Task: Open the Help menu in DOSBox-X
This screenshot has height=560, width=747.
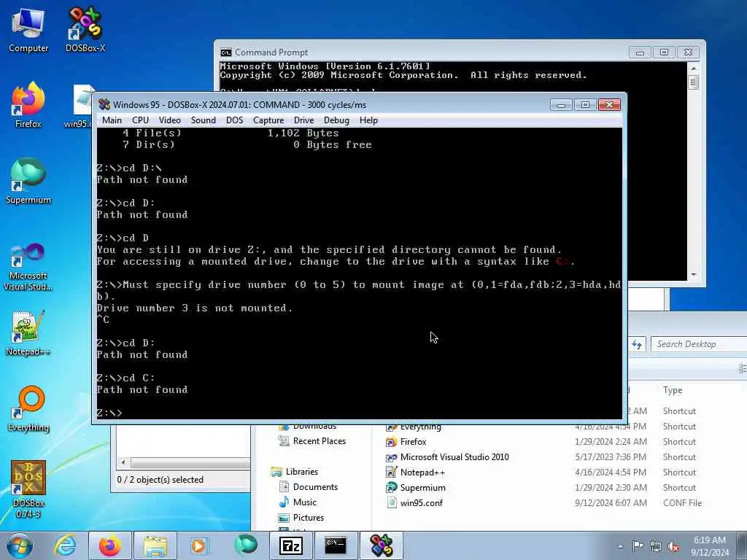Action: (368, 120)
